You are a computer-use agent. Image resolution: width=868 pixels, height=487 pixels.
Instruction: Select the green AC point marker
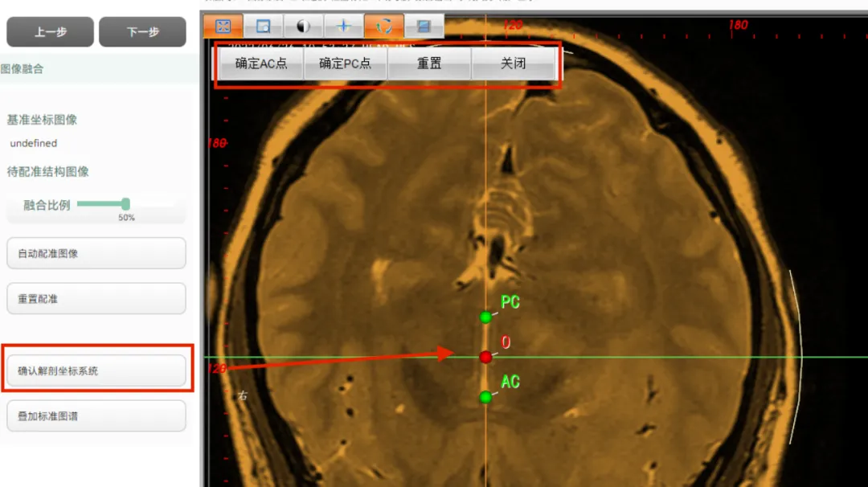click(x=485, y=397)
